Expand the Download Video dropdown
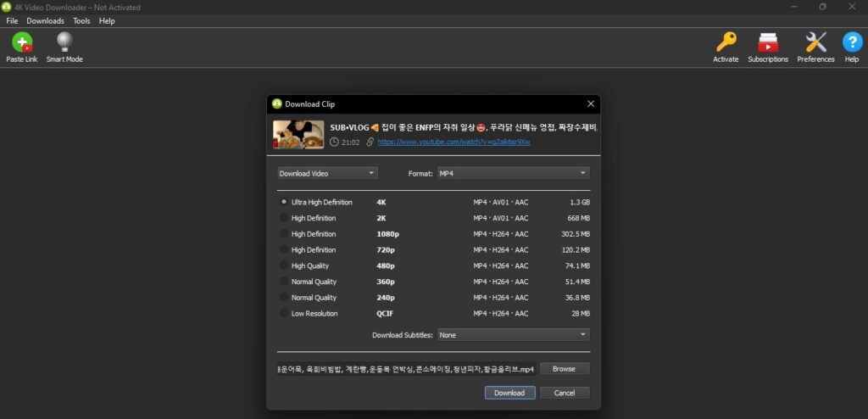Screen dimensions: 868x419 coord(327,173)
